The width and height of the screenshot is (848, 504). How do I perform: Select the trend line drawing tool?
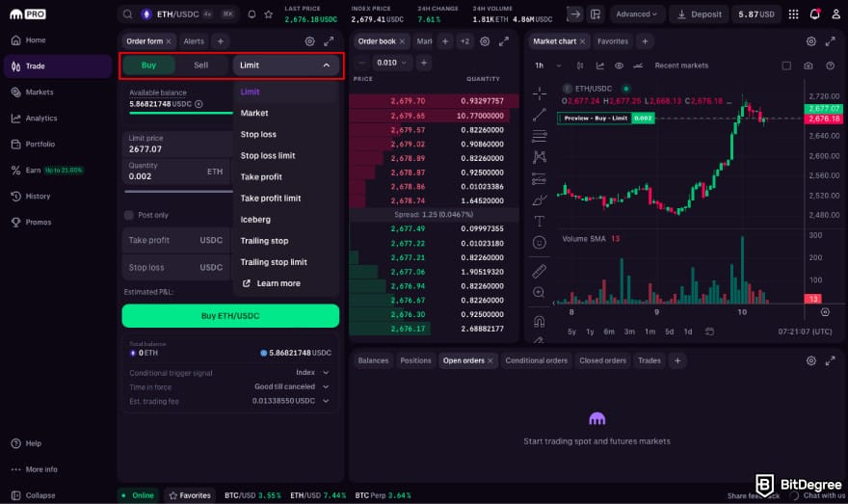coord(540,115)
